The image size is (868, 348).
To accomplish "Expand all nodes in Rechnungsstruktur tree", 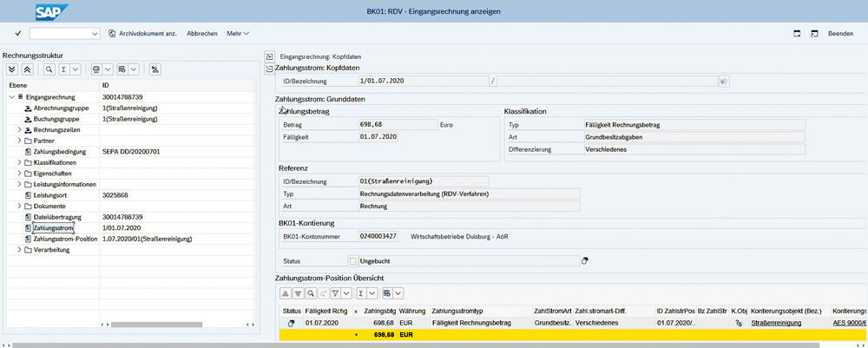I will (x=11, y=69).
